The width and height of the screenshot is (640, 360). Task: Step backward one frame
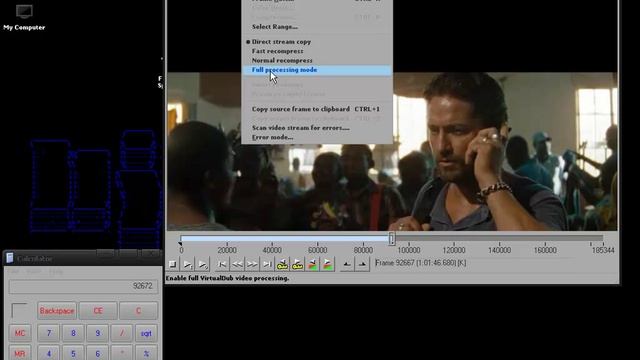(237, 264)
